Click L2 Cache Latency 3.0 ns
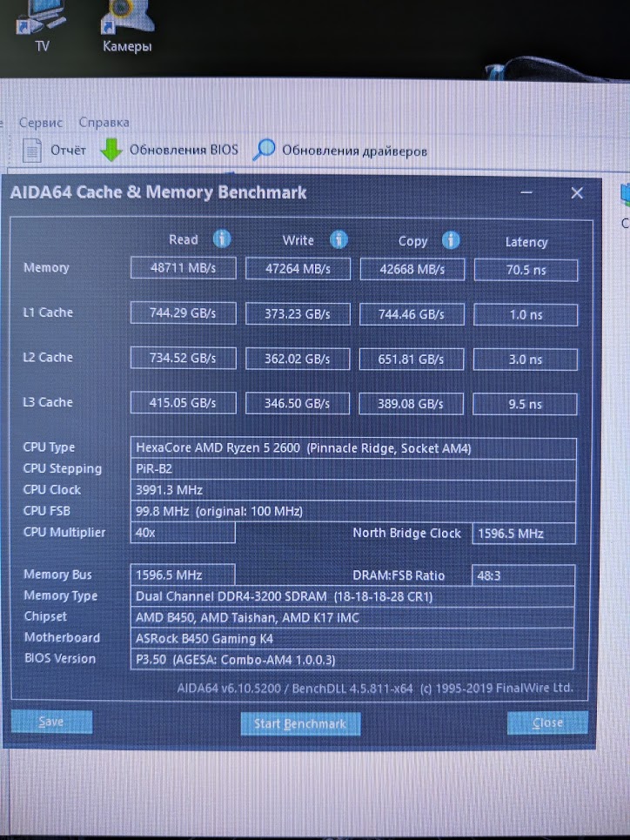Image resolution: width=630 pixels, height=840 pixels. click(x=525, y=360)
